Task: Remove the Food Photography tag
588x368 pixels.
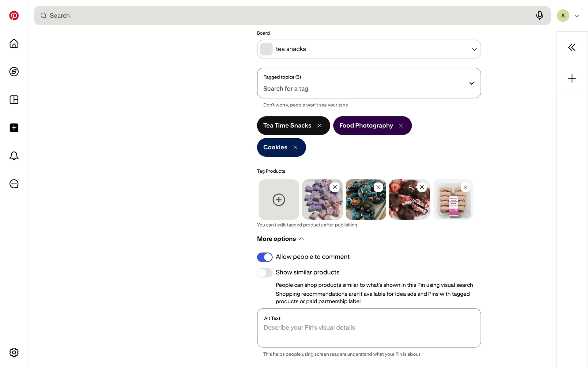Action: click(401, 126)
